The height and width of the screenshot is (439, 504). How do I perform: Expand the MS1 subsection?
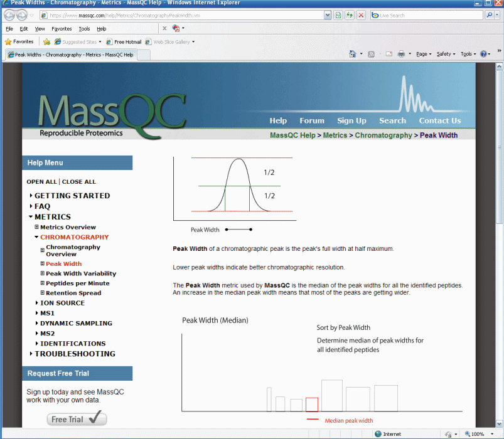(36, 313)
